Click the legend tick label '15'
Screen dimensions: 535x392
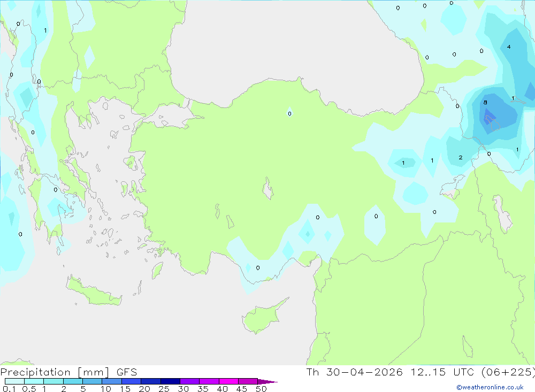click(125, 389)
